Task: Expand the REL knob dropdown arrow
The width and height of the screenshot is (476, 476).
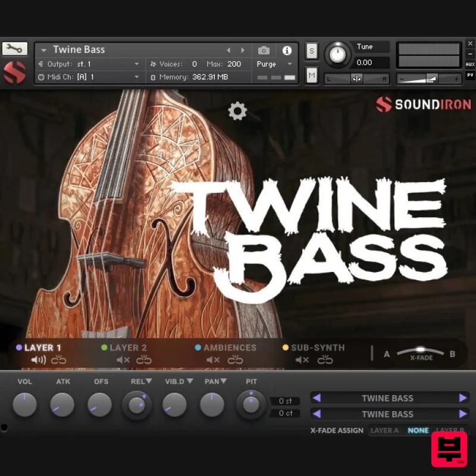Action: 148,380
